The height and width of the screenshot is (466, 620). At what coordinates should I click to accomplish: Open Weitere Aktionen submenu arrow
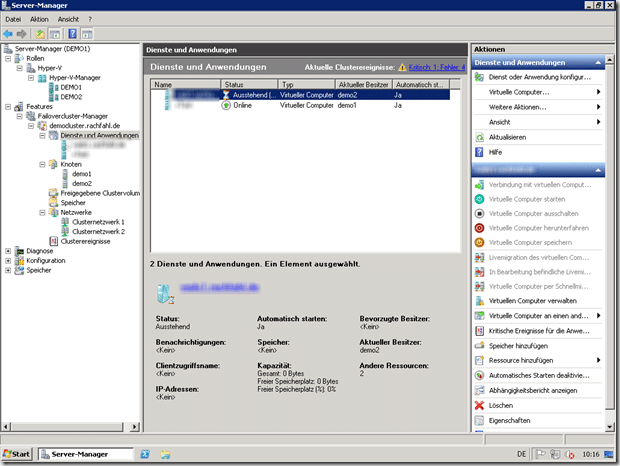click(598, 107)
